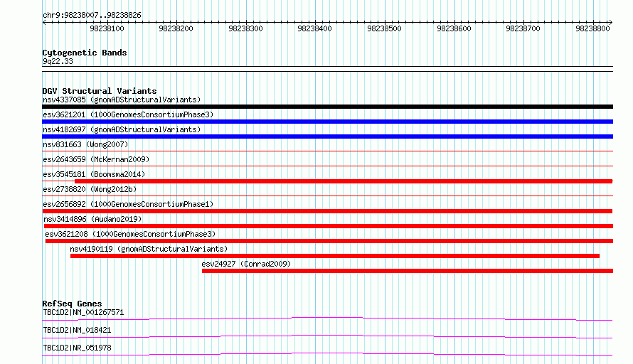The height and width of the screenshot is (364, 633).
Task: Open the TBC1D2|NM_001267571 transcript label
Action: click(x=83, y=312)
